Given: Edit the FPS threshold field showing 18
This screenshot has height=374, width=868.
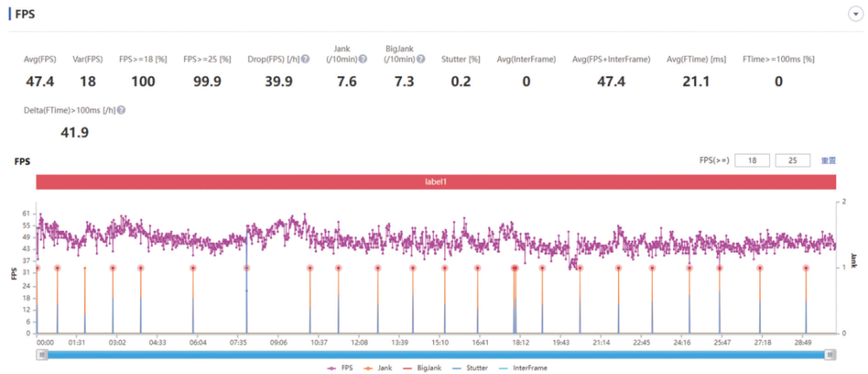Looking at the screenshot, I should tap(753, 161).
